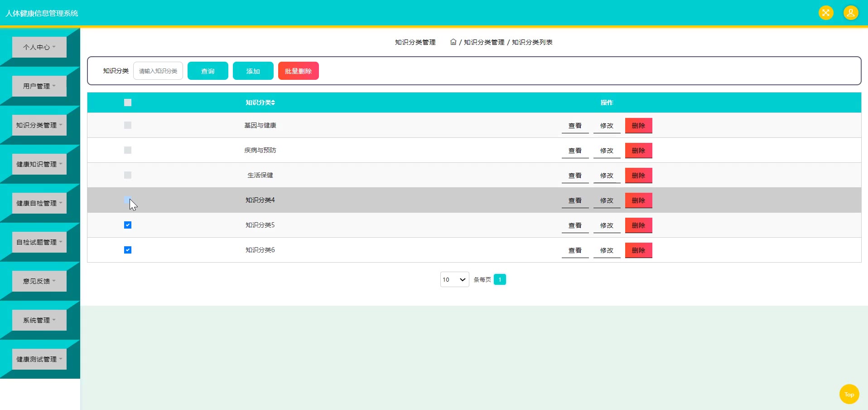Click the yellow Top back-to-top button
This screenshot has height=410, width=868.
pos(849,394)
